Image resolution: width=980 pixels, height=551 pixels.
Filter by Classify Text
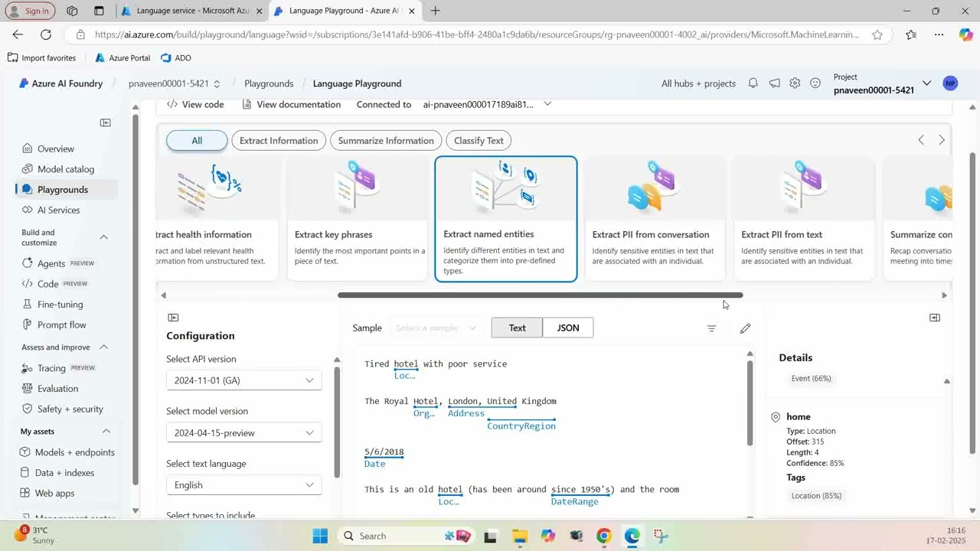tap(479, 141)
